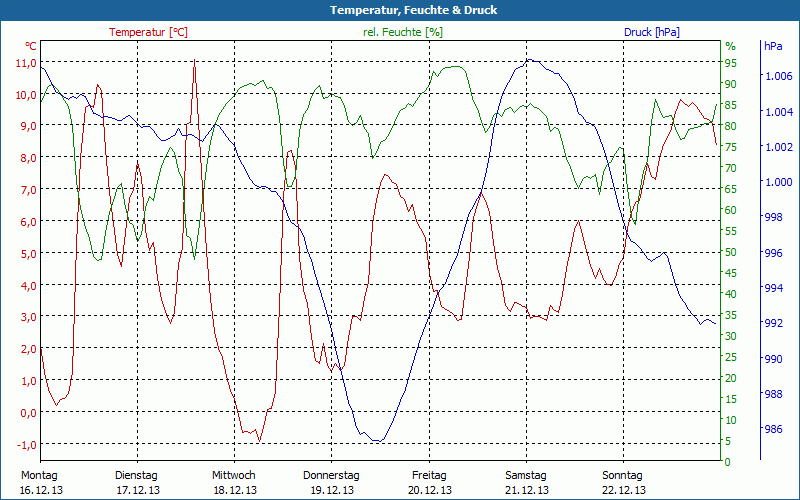
Task: Click the '0,0' temperature axis value
Action: click(x=28, y=413)
